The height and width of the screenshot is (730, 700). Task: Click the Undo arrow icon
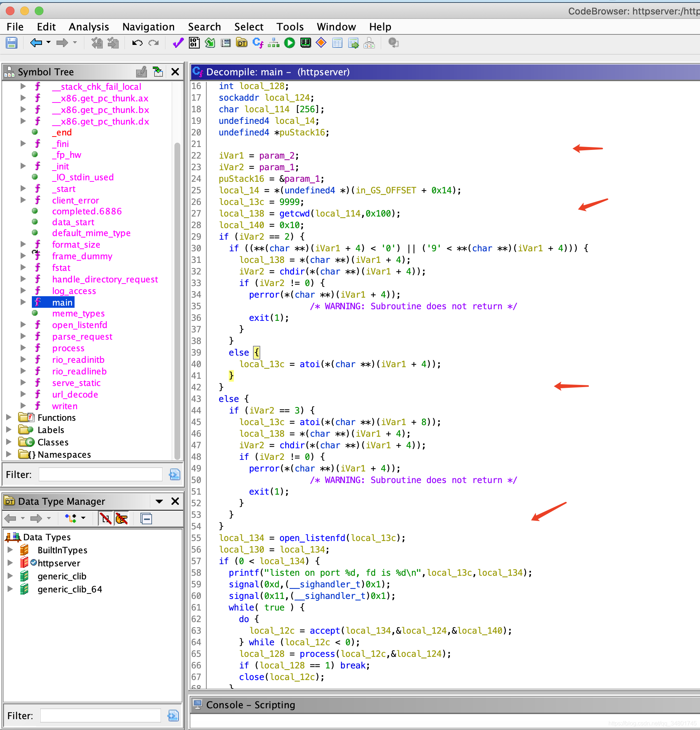(x=137, y=43)
